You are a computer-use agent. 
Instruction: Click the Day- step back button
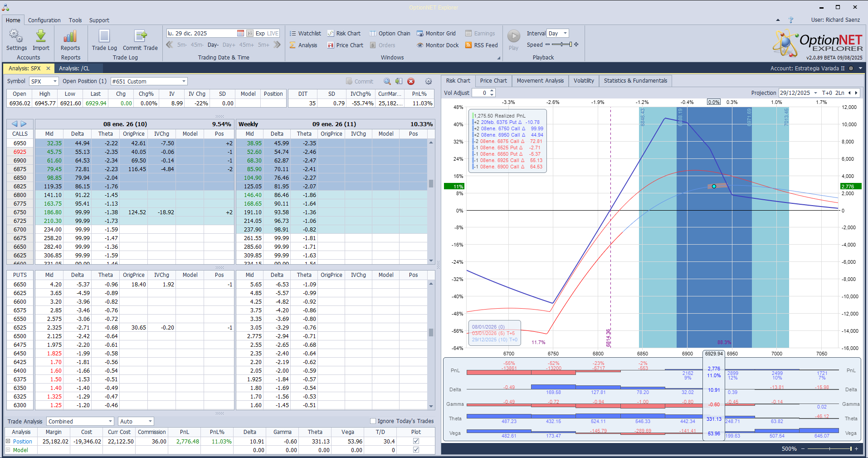213,45
